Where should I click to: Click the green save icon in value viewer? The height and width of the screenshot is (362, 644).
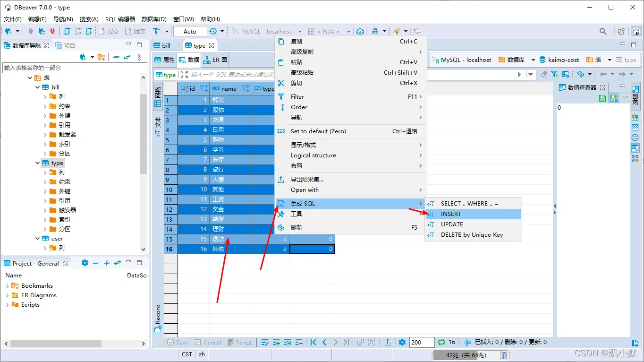tap(602, 98)
